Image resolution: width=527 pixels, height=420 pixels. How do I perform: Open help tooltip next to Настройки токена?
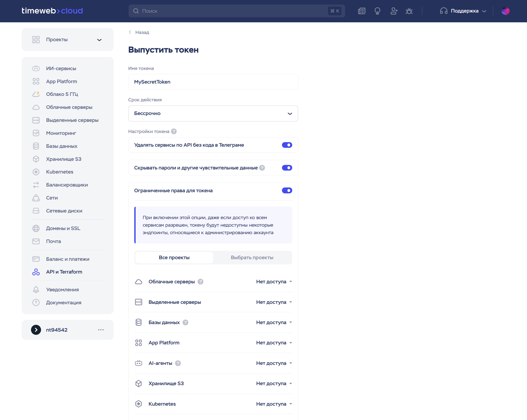(x=173, y=131)
